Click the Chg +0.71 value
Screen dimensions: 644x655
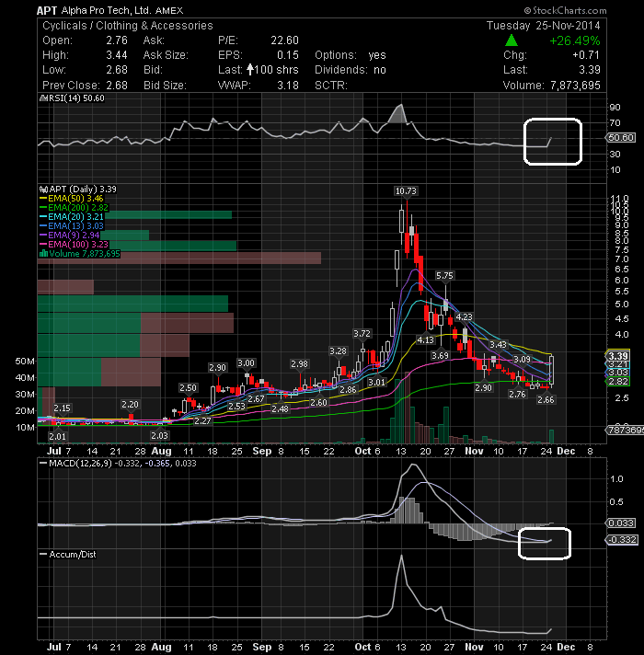point(586,55)
